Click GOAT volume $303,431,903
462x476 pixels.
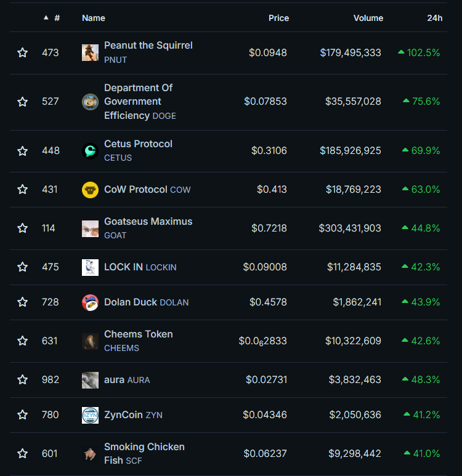[x=350, y=228]
